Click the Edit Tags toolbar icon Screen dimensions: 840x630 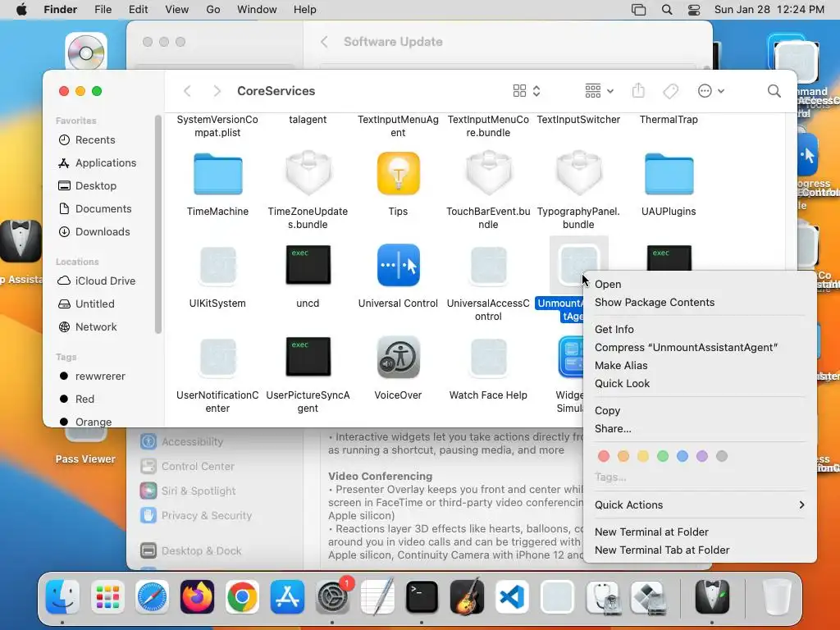click(x=671, y=91)
